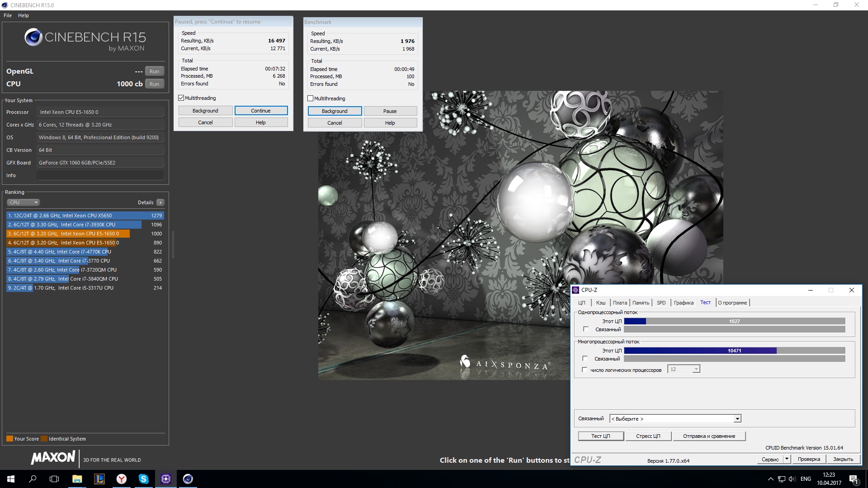The image size is (868, 488).
Task: Open the File menu in Cinebench
Action: [x=8, y=15]
